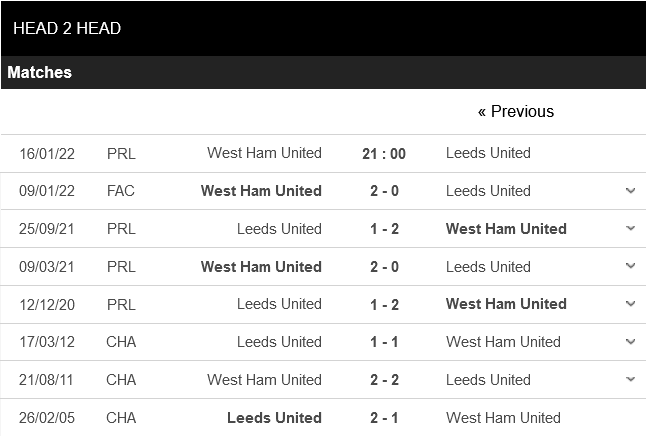Expand the 09/01/22 FAC match chevron

coord(630,191)
